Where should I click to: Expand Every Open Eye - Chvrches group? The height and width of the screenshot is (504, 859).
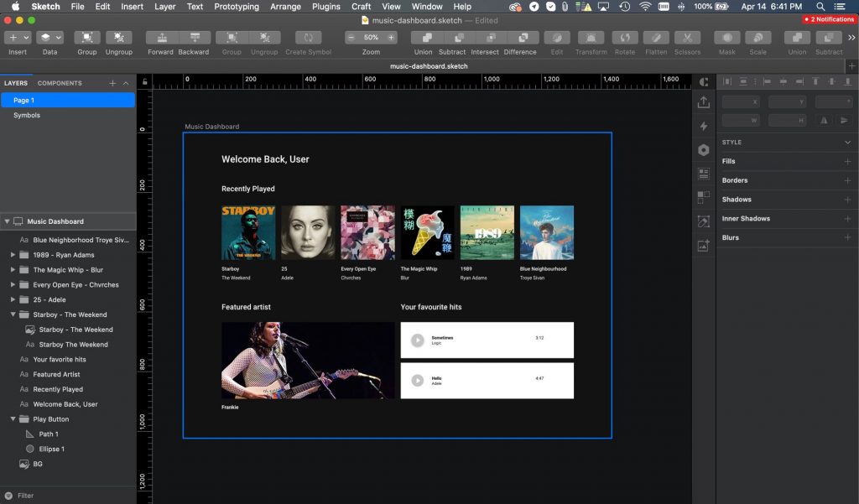click(x=13, y=285)
